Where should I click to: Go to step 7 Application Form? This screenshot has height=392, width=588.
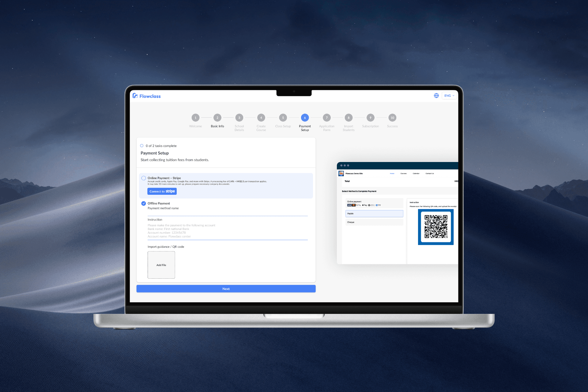[x=326, y=118]
